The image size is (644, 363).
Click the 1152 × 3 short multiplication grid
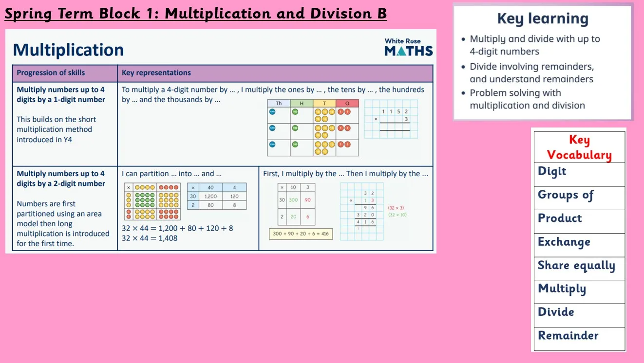(391, 119)
